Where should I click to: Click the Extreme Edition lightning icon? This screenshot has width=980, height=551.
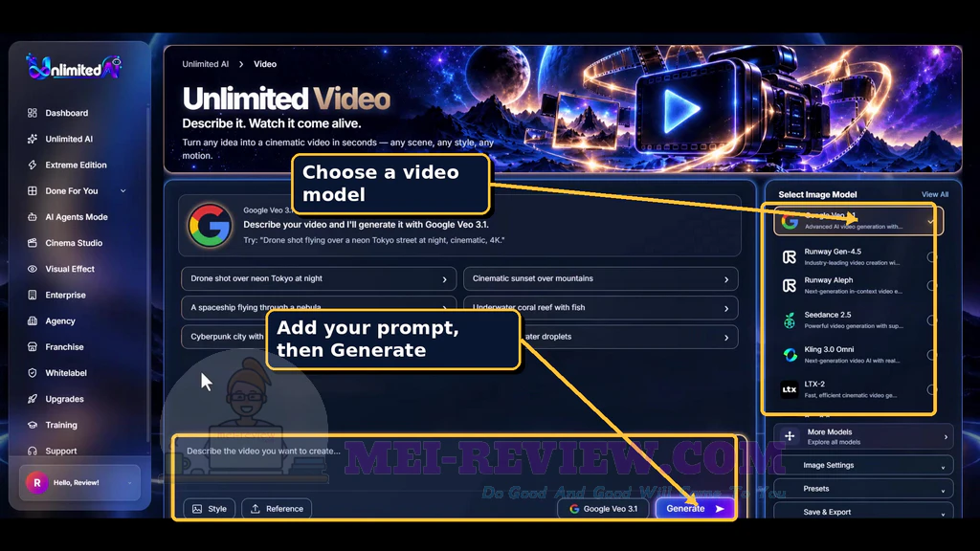click(33, 165)
